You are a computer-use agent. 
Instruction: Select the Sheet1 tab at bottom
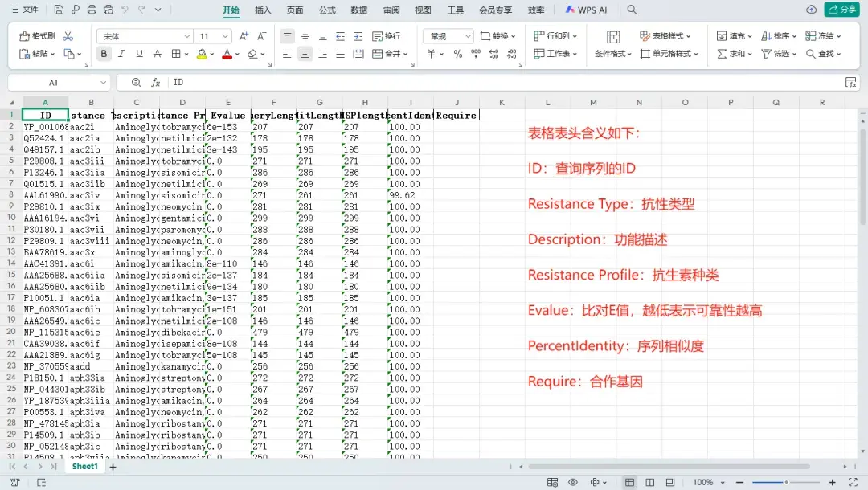(x=84, y=466)
